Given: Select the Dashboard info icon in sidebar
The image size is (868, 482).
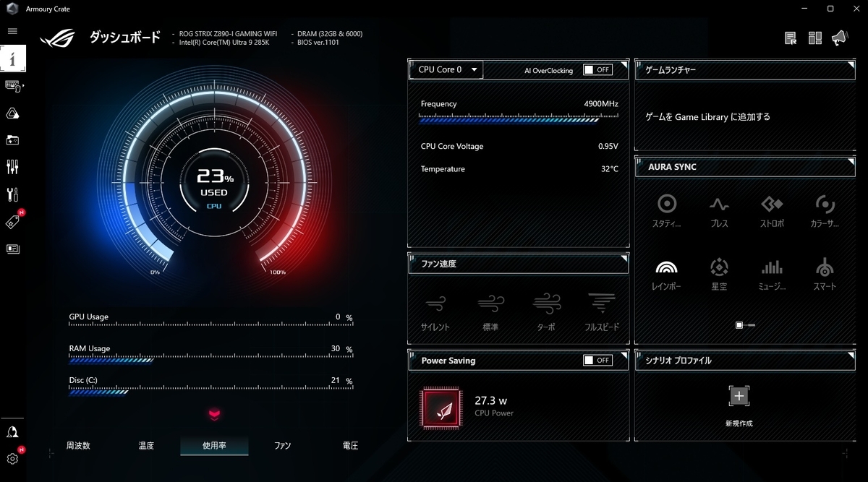Looking at the screenshot, I should pos(12,59).
